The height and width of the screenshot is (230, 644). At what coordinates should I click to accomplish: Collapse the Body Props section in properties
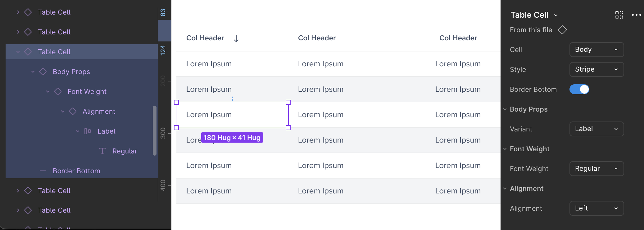505,109
